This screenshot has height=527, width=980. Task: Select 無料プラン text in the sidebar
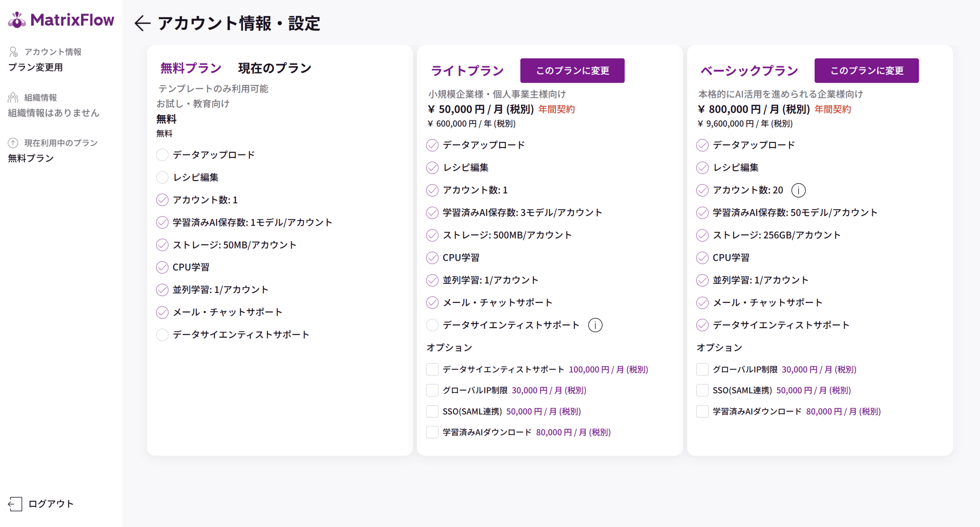pyautogui.click(x=31, y=158)
